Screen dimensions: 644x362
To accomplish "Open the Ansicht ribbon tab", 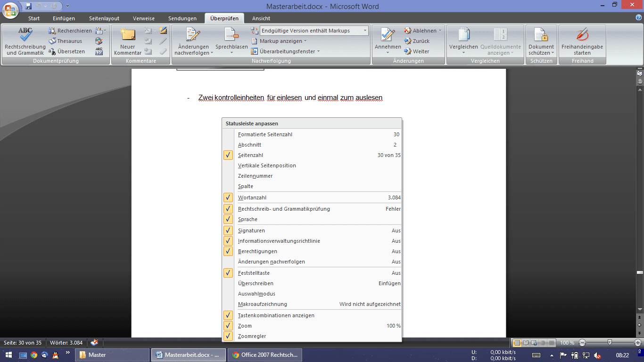I will [261, 18].
